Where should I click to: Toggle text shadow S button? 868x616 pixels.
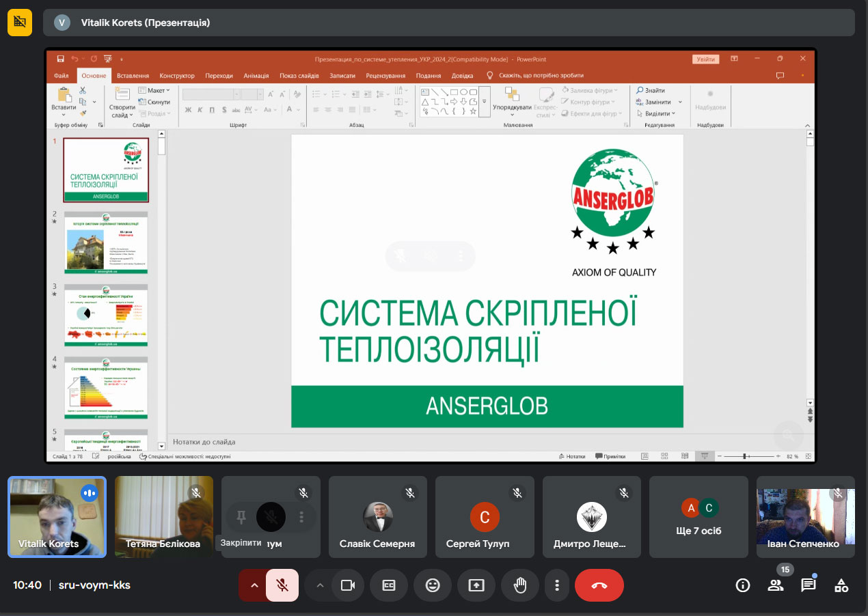pyautogui.click(x=223, y=109)
